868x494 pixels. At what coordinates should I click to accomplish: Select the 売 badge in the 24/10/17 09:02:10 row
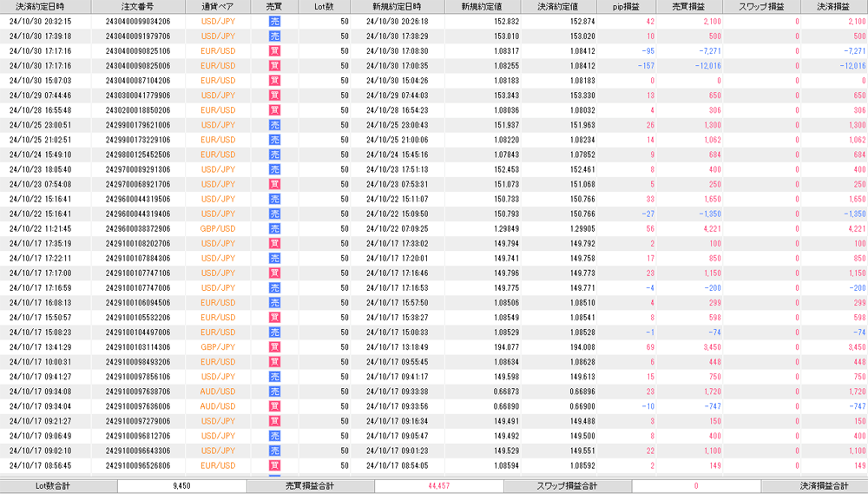click(x=274, y=451)
